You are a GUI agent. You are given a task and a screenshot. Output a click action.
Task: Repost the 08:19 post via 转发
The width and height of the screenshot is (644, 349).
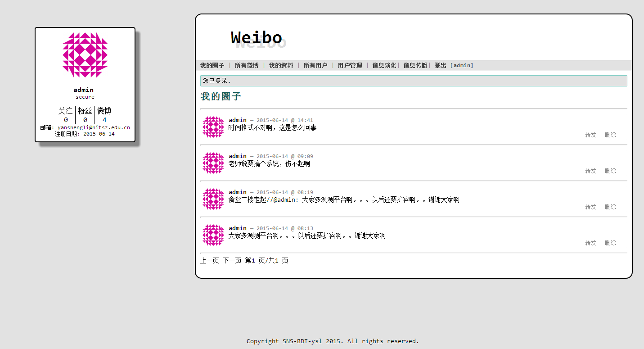tap(590, 207)
